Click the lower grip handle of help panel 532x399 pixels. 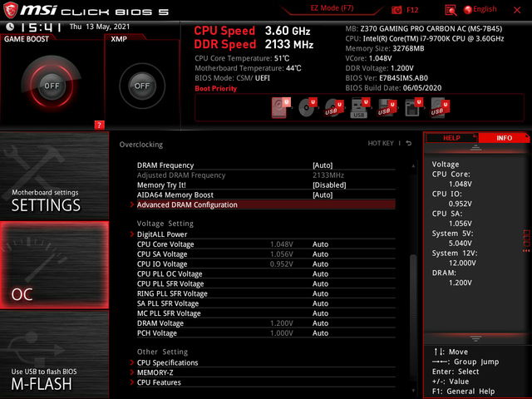click(x=475, y=338)
